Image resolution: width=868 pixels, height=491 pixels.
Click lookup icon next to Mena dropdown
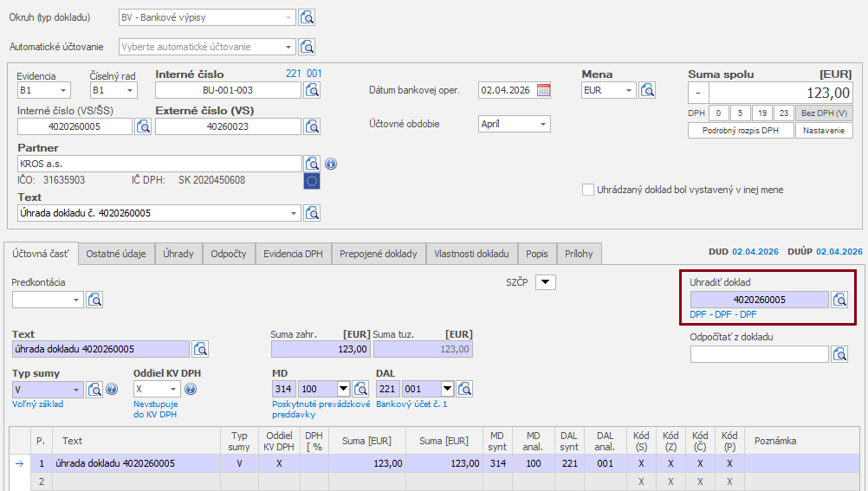point(646,90)
